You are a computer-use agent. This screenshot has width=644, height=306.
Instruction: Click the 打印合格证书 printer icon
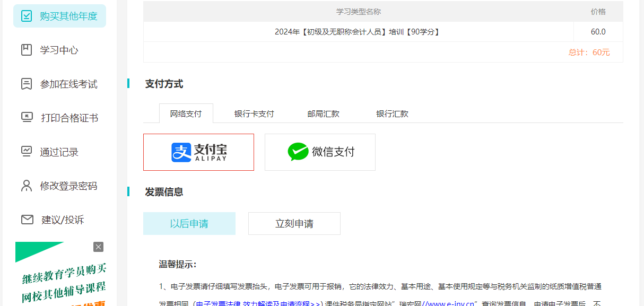(x=27, y=118)
